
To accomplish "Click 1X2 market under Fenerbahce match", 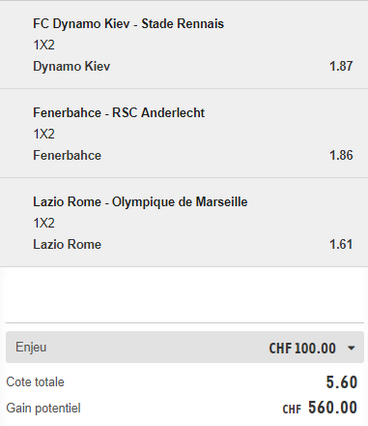I will click(44, 134).
